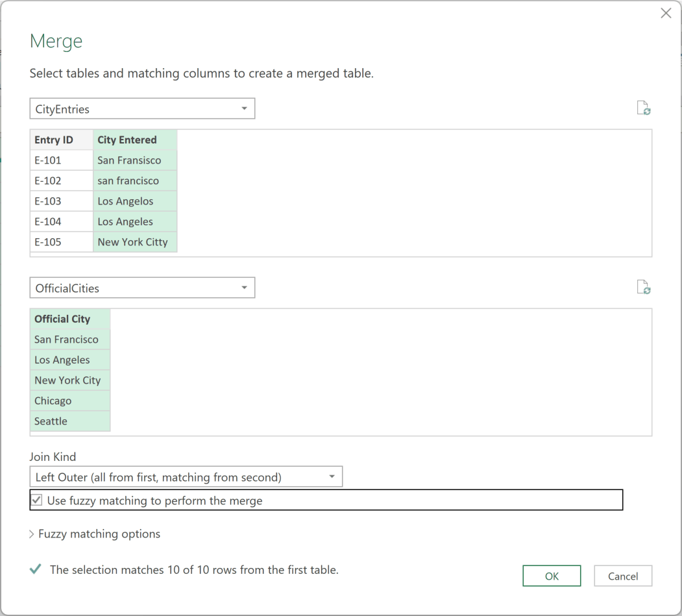Open the OfficialCities table dropdown

[142, 288]
